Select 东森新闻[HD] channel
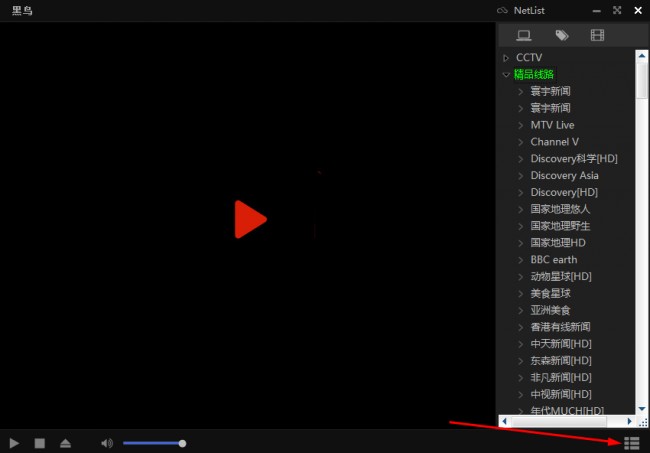 [x=561, y=361]
